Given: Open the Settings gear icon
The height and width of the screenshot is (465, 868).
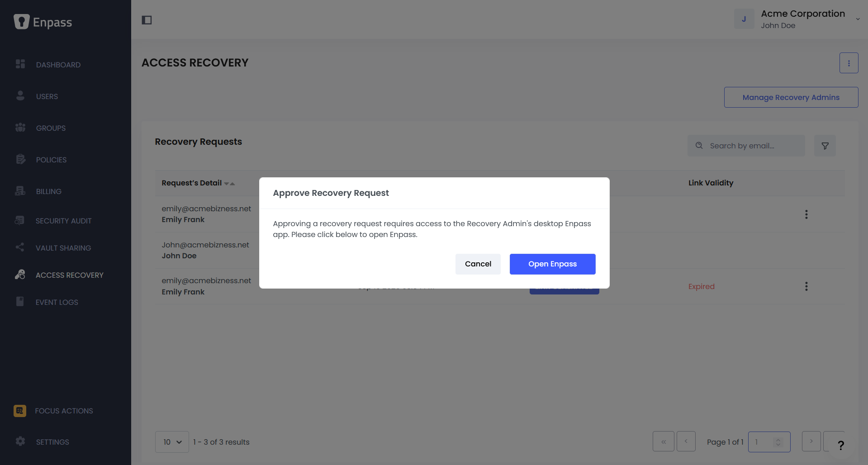Looking at the screenshot, I should 20,441.
